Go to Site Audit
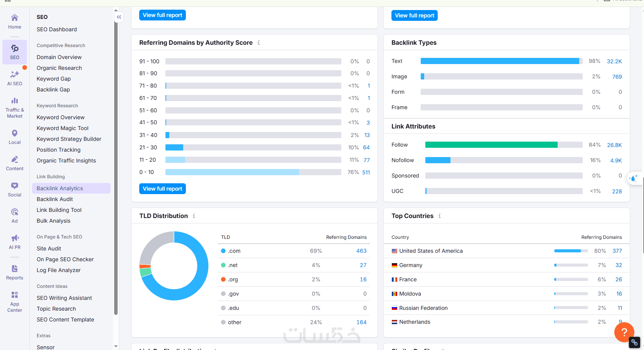Screen dimensions: 644x350 coord(49,249)
